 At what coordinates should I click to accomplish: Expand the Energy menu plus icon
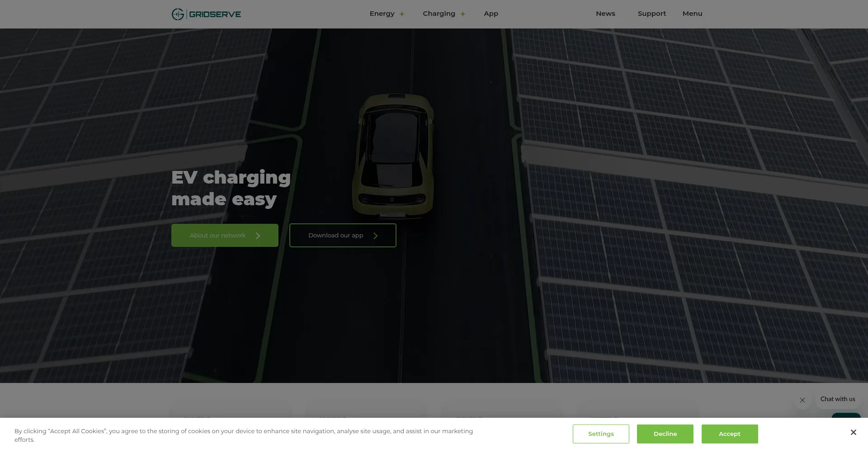pos(402,14)
